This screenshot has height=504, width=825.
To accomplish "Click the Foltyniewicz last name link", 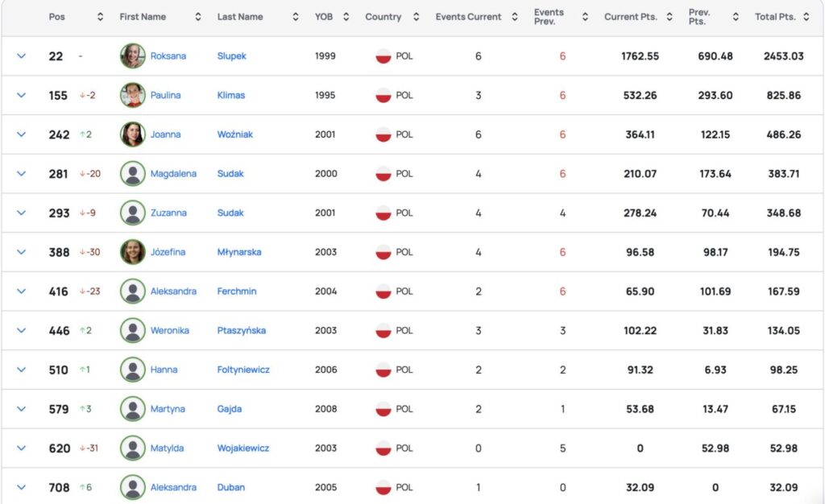I will [243, 370].
